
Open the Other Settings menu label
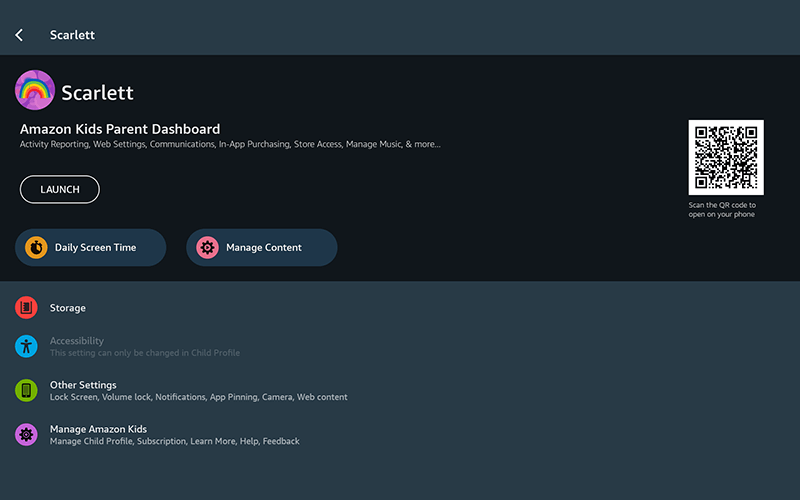pos(83,385)
